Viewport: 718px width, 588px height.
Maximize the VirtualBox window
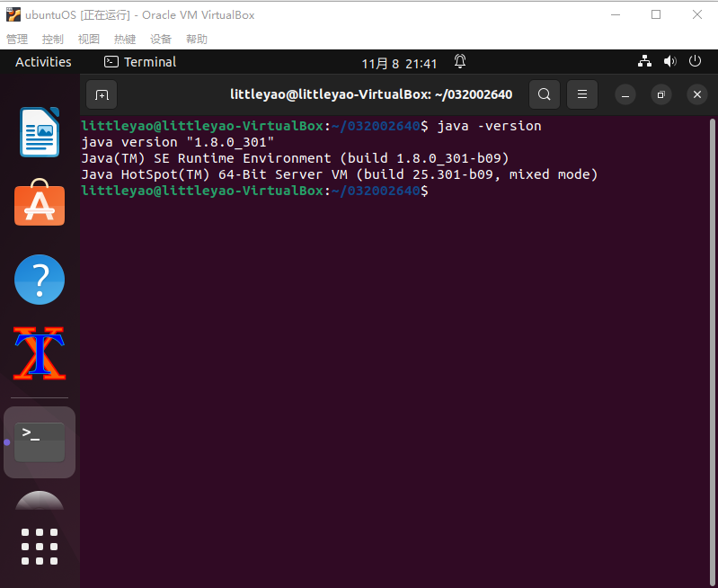coord(656,14)
